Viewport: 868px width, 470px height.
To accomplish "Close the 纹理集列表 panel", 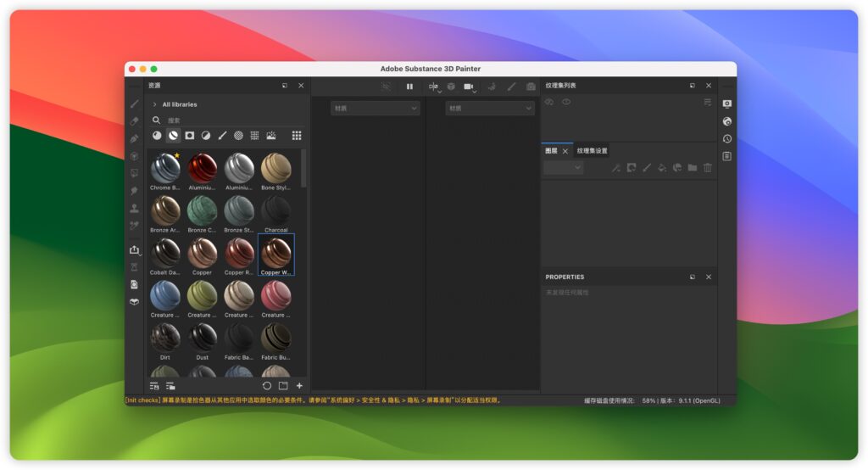I will pos(709,86).
